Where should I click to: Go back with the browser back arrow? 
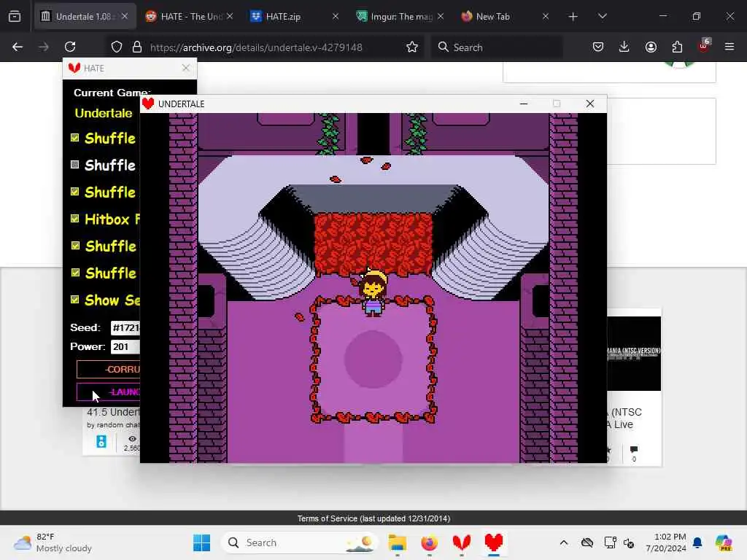tap(18, 47)
